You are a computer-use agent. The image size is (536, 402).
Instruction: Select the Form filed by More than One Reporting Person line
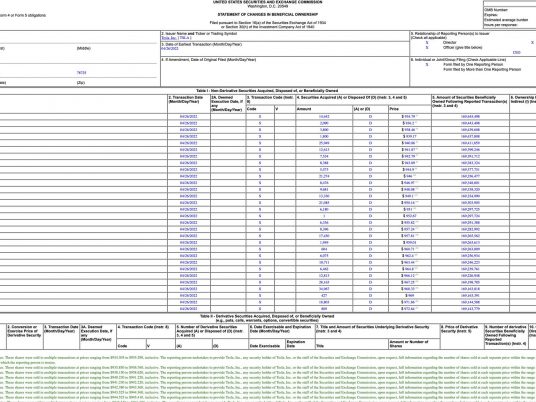pyautogui.click(x=482, y=69)
